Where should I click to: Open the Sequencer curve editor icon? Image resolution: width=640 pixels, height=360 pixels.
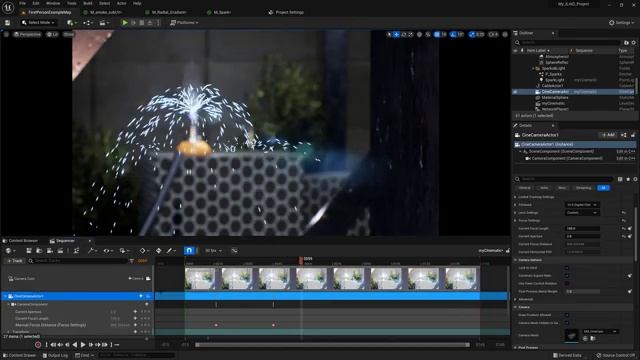point(234,251)
